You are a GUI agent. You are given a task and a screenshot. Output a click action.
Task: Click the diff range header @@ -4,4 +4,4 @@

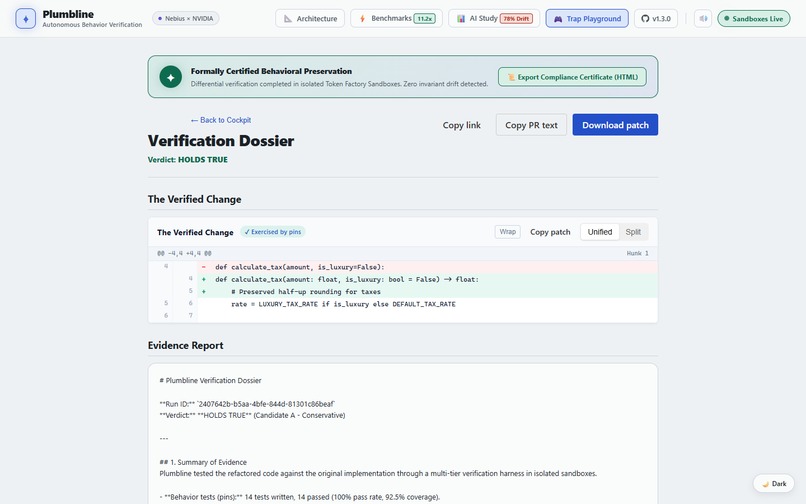[184, 253]
